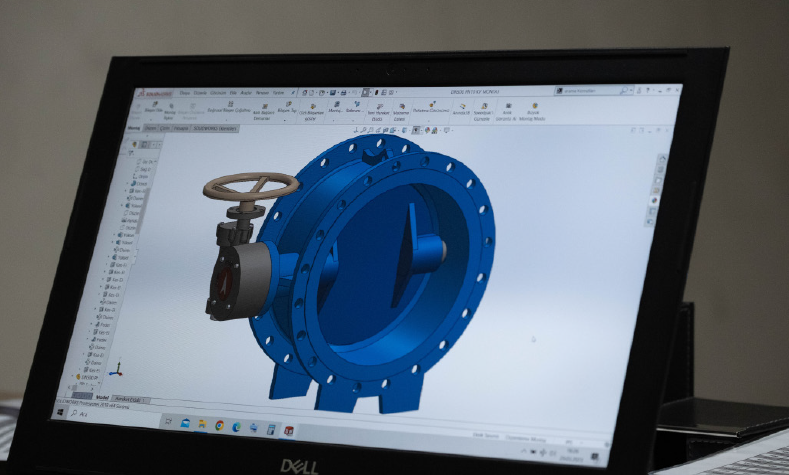Viewport: 789px width, 475px height.
Task: Click the SolidWorks search box in the title bar
Action: [582, 89]
